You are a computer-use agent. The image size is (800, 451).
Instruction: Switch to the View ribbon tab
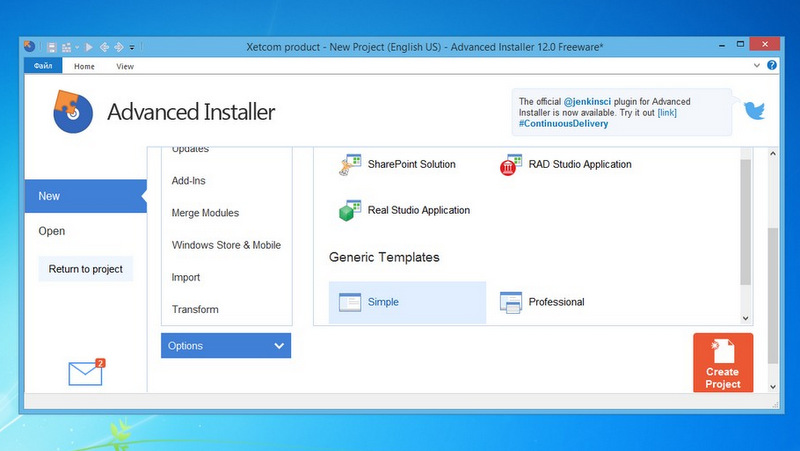click(125, 66)
